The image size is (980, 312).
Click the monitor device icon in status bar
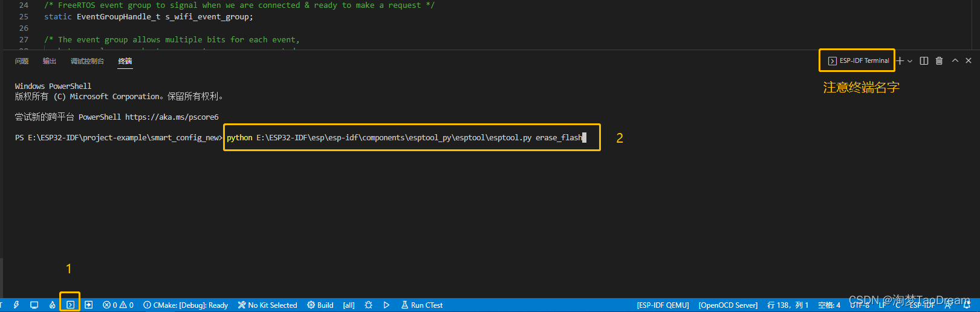[x=34, y=305]
